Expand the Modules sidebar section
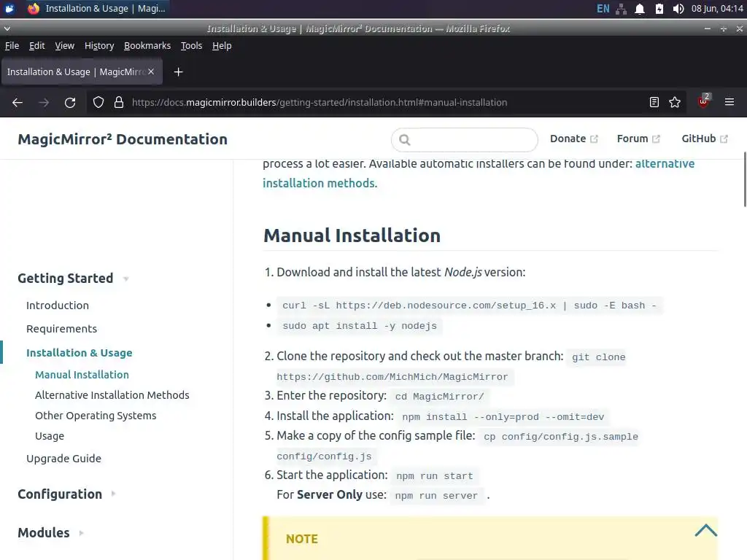The image size is (747, 560). click(82, 533)
